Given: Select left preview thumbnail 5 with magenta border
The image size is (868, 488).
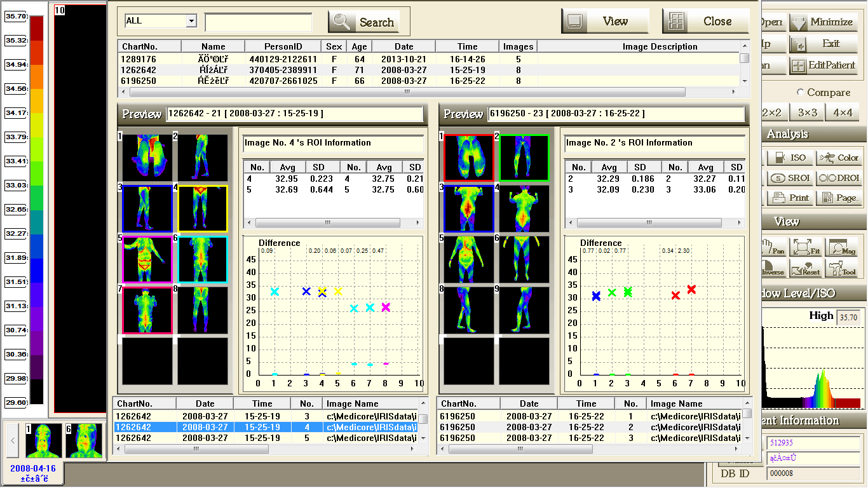Looking at the screenshot, I should [147, 259].
